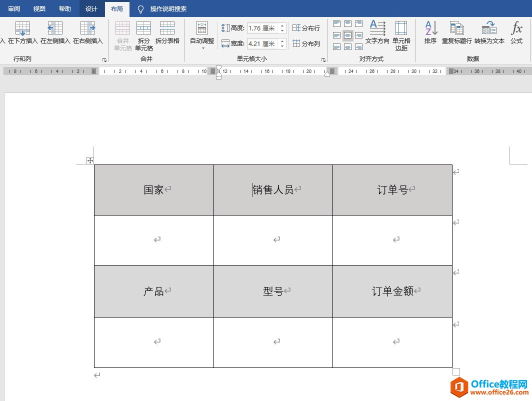Insert a column to the right 在右侧插入
This screenshot has width=532, height=401.
[x=88, y=32]
